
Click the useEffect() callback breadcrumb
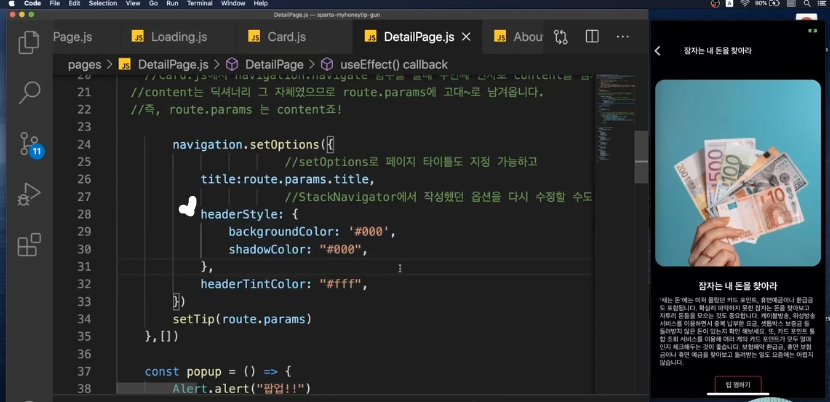[394, 65]
